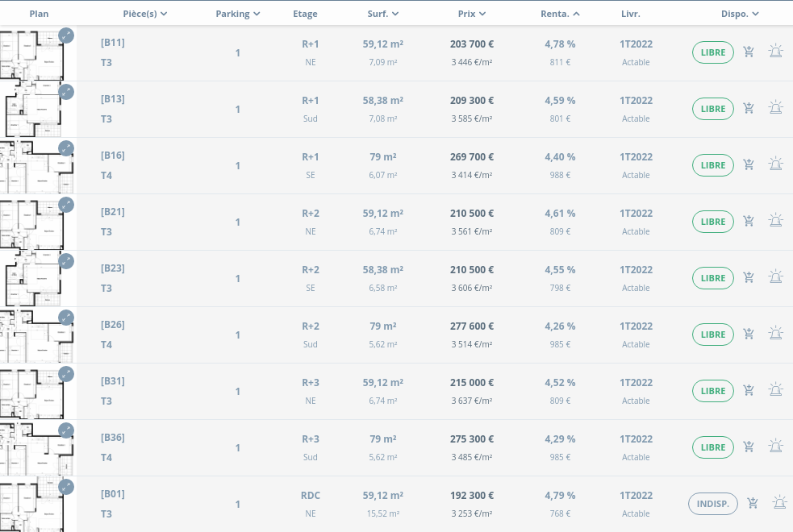Click LIBRE button for lot B16
Viewport: 793px width, 532px height.
(x=713, y=165)
